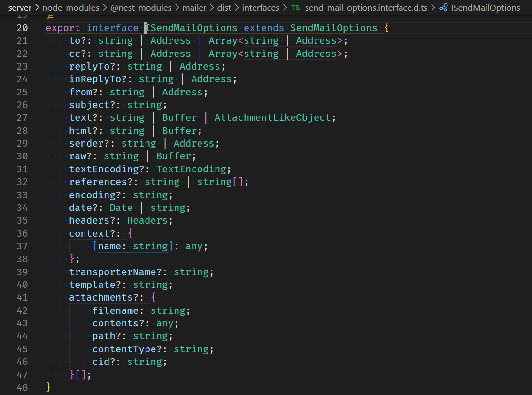532x395 pixels.
Task: Open the chevron after the server breadcrumb
Action: (x=37, y=8)
